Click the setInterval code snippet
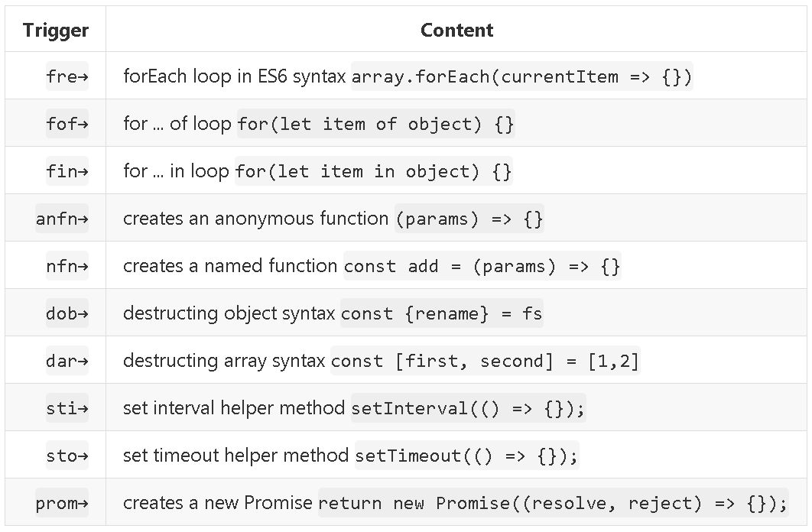This screenshot has height=532, width=812. click(x=468, y=408)
